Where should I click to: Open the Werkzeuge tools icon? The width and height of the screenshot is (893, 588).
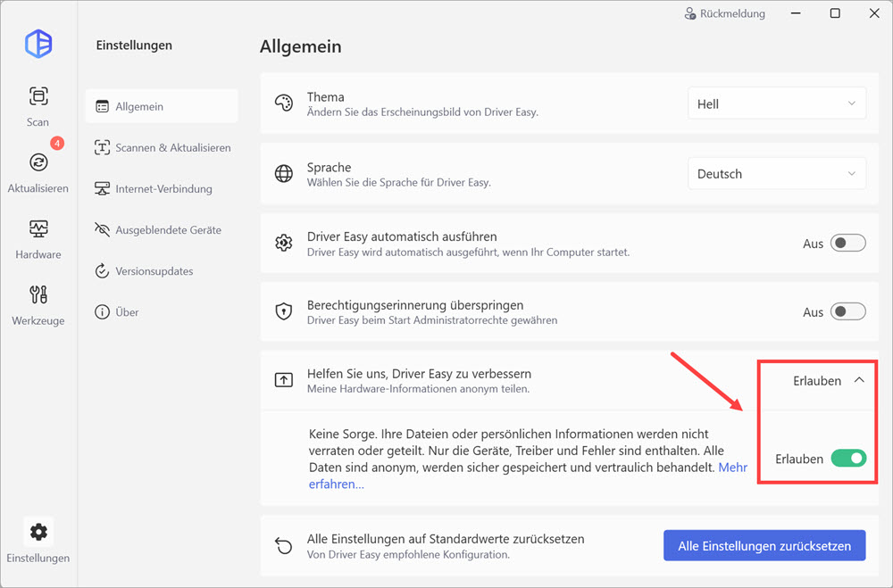(38, 294)
